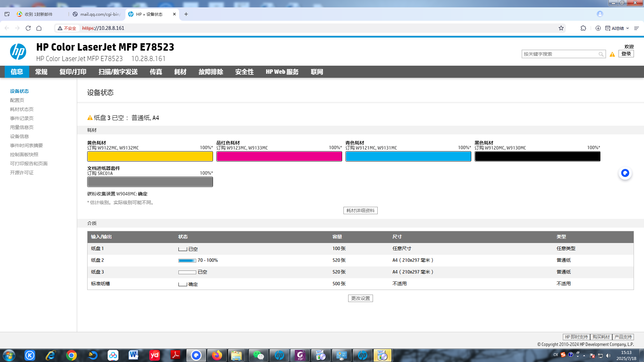Open WeChat from the taskbar
Image resolution: width=644 pixels, height=362 pixels.
coord(258,355)
